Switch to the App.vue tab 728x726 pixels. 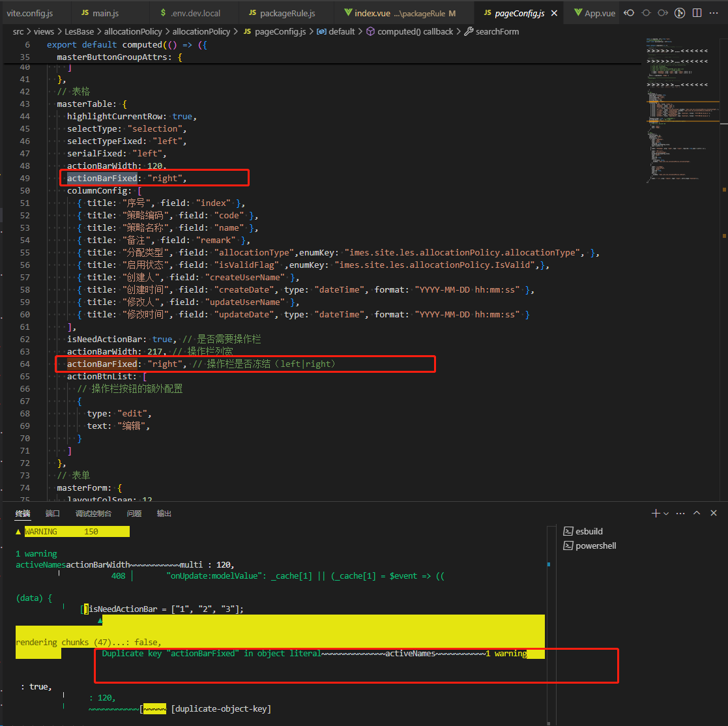coord(594,14)
